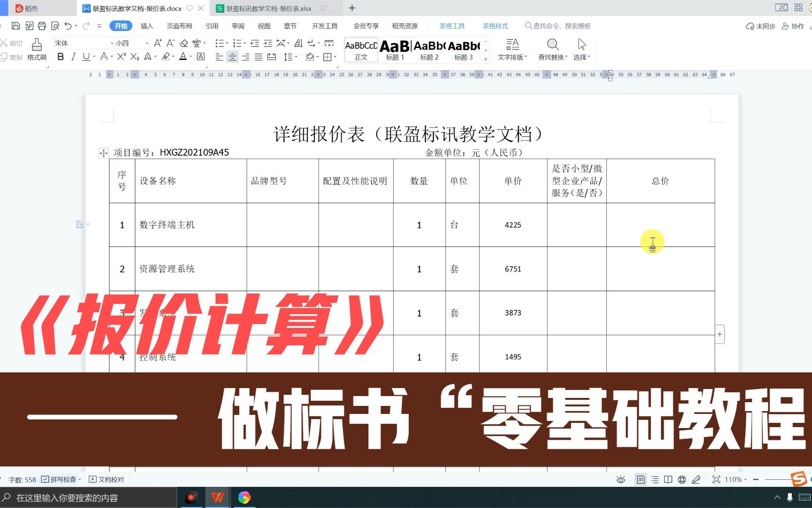Click the search commands field (查找命令)
The height and width of the screenshot is (508, 812).
pos(558,26)
